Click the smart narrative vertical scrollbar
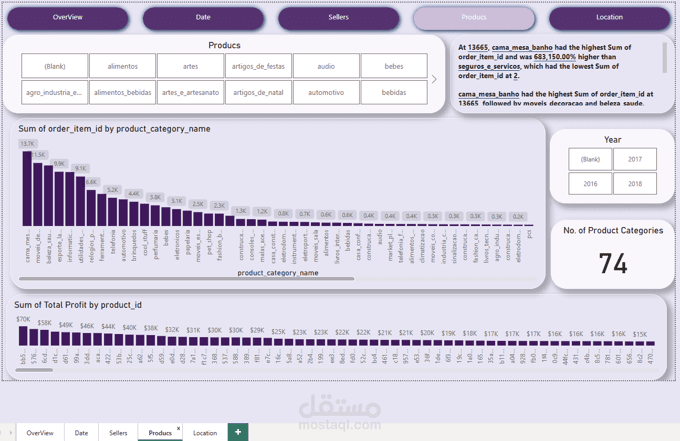This screenshot has height=441, width=680. coord(664,57)
